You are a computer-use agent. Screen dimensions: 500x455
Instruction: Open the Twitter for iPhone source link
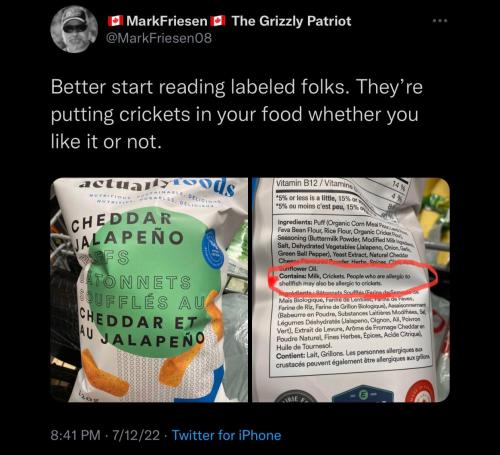(x=226, y=435)
